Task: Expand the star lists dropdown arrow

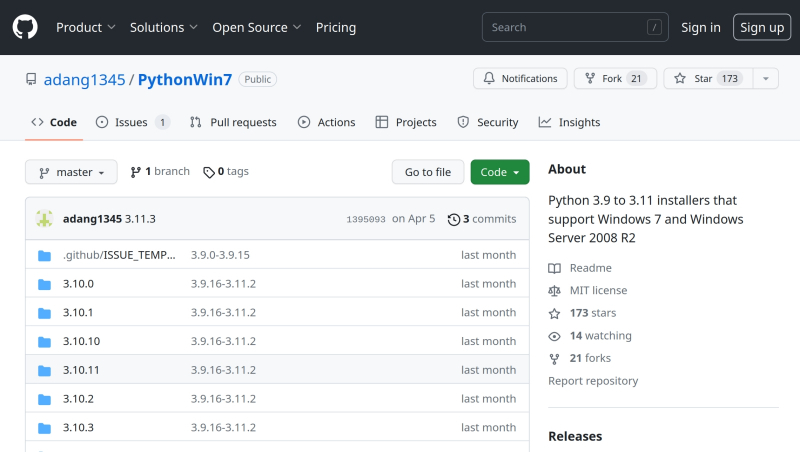Action: pyautogui.click(x=765, y=79)
